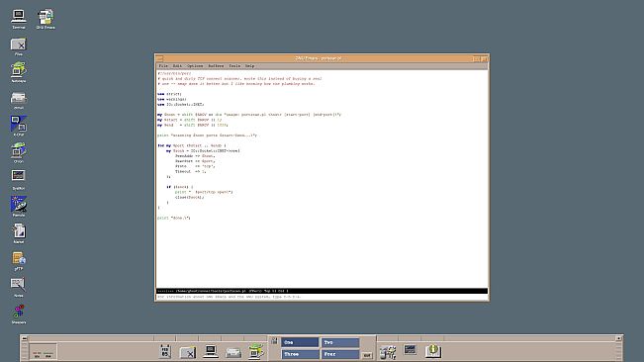Switch to workspace Two
The height and width of the screenshot is (362, 644).
point(340,342)
